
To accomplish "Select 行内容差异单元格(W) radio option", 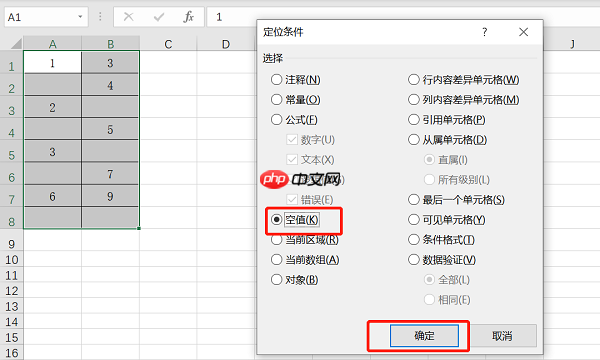I will 463,80.
